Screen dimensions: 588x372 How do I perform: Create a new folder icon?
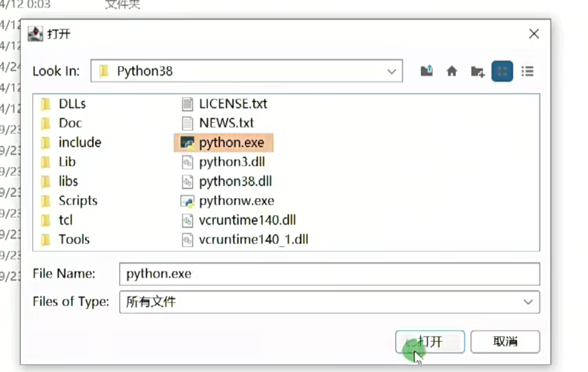click(477, 71)
